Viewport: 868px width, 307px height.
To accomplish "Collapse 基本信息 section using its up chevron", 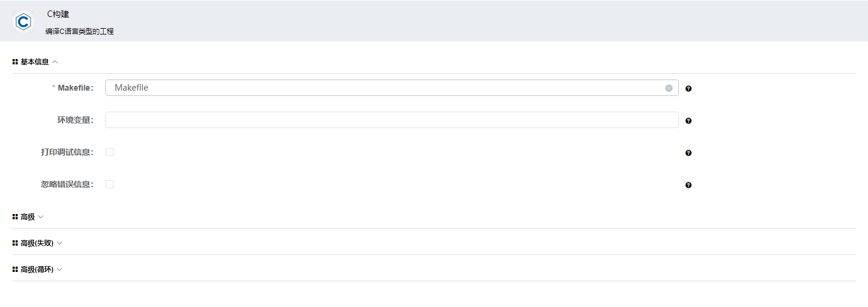I will click(55, 61).
